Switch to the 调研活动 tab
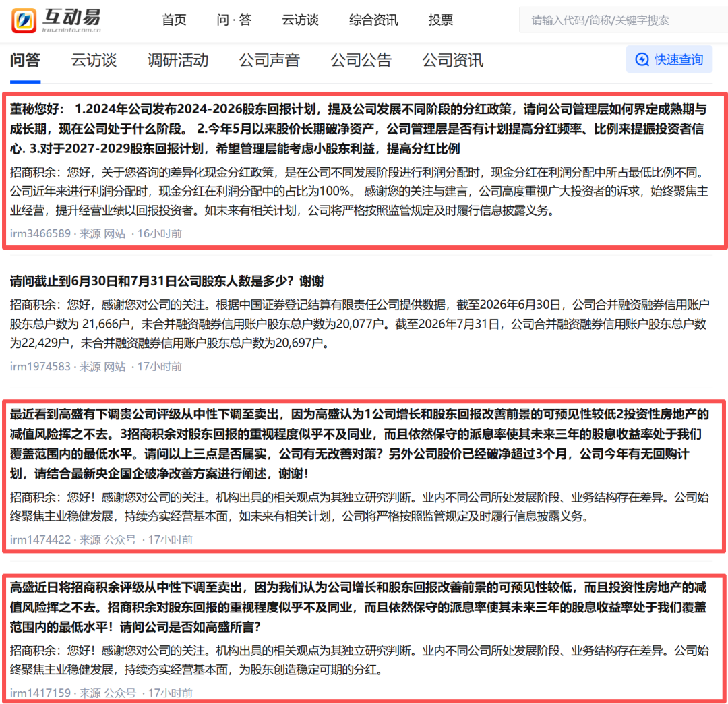This screenshot has width=728, height=704. [178, 60]
